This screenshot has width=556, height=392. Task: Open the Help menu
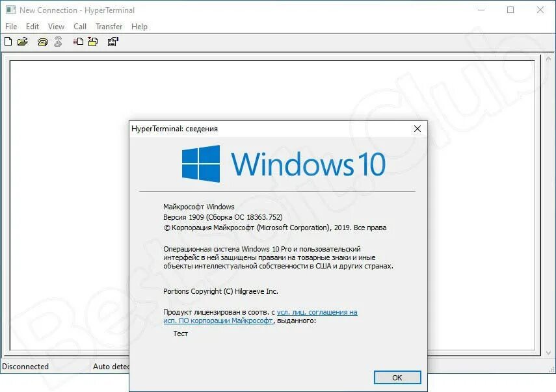click(139, 27)
